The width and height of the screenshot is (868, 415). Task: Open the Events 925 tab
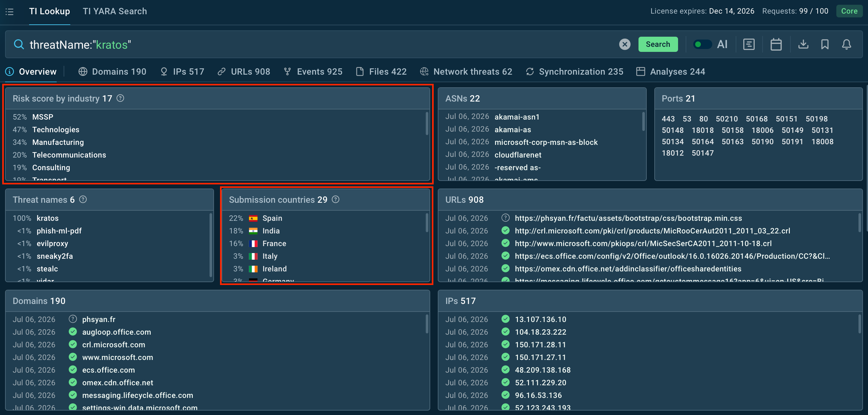point(313,72)
